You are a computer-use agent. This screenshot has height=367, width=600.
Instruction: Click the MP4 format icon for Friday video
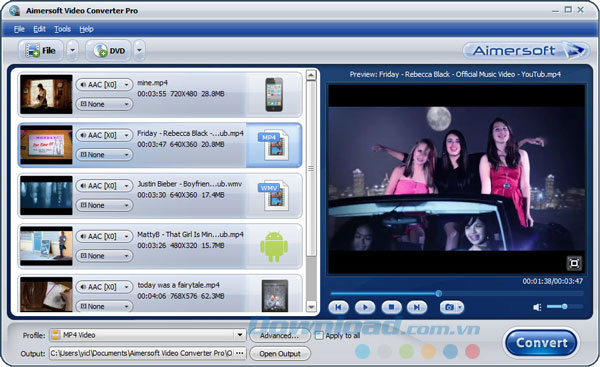pos(274,145)
